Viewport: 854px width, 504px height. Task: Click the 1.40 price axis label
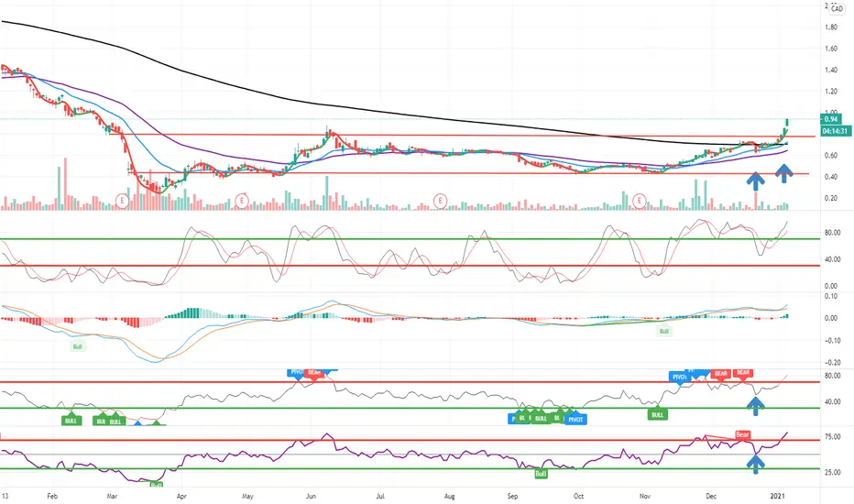[x=831, y=70]
